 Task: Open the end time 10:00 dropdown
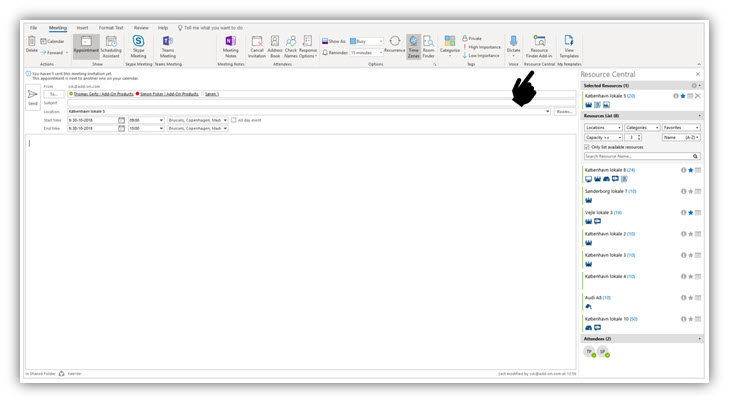[x=161, y=128]
